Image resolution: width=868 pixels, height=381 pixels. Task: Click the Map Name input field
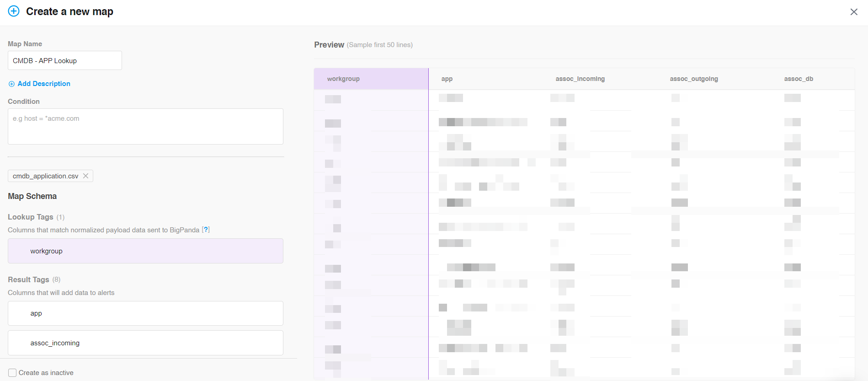tap(65, 61)
